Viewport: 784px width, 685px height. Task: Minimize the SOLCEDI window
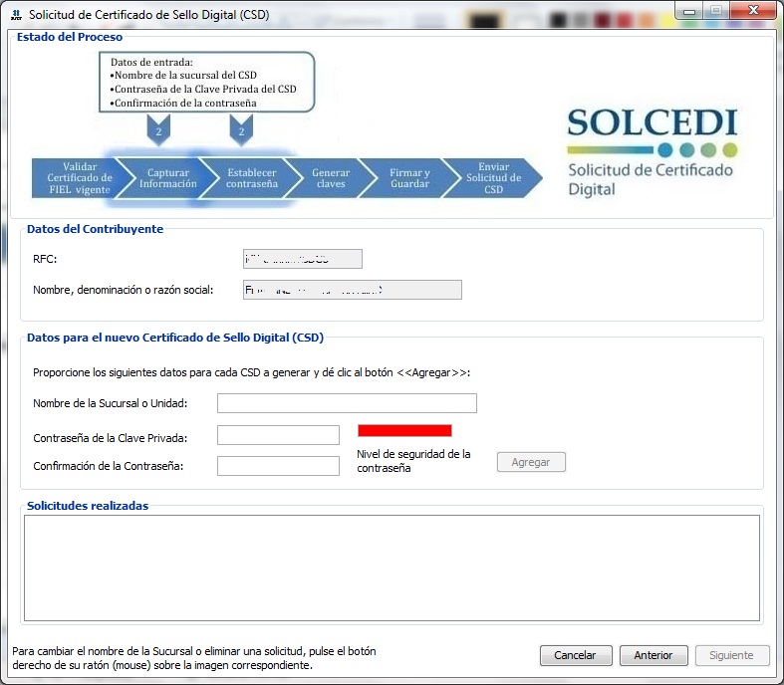point(689,10)
